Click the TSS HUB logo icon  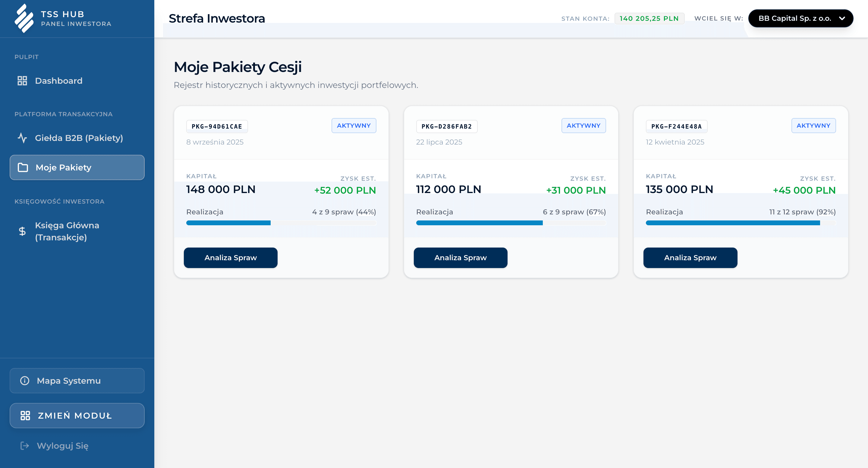(24, 18)
